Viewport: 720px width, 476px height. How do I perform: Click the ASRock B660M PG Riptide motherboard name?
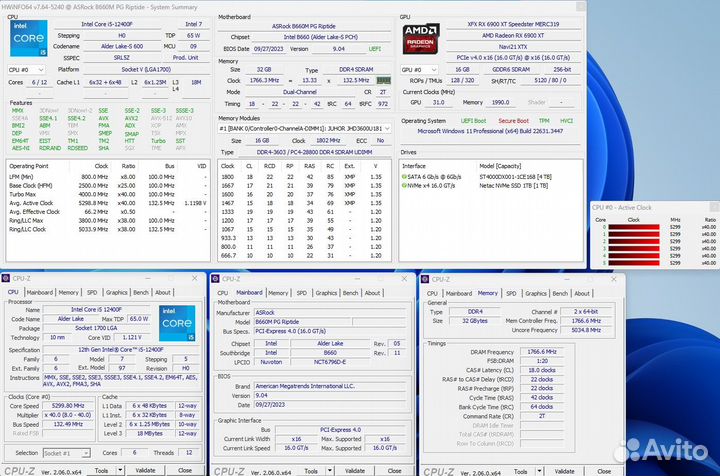[304, 26]
